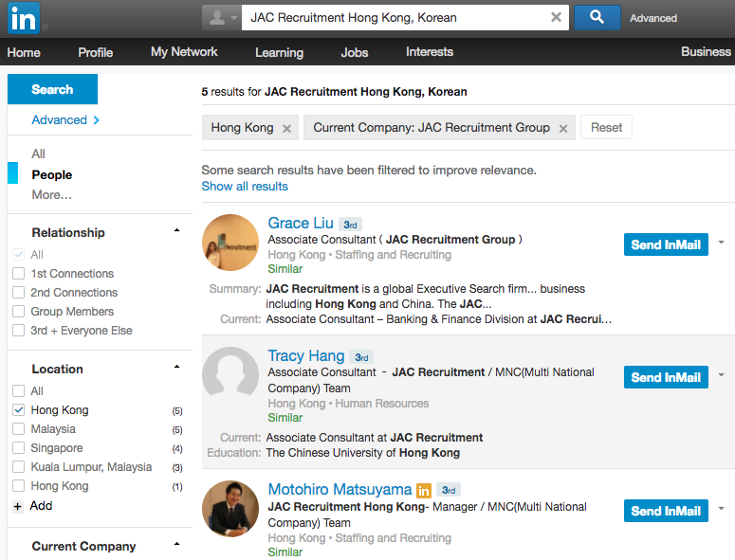Send InMail to Motohiro Matsuyama

point(666,511)
